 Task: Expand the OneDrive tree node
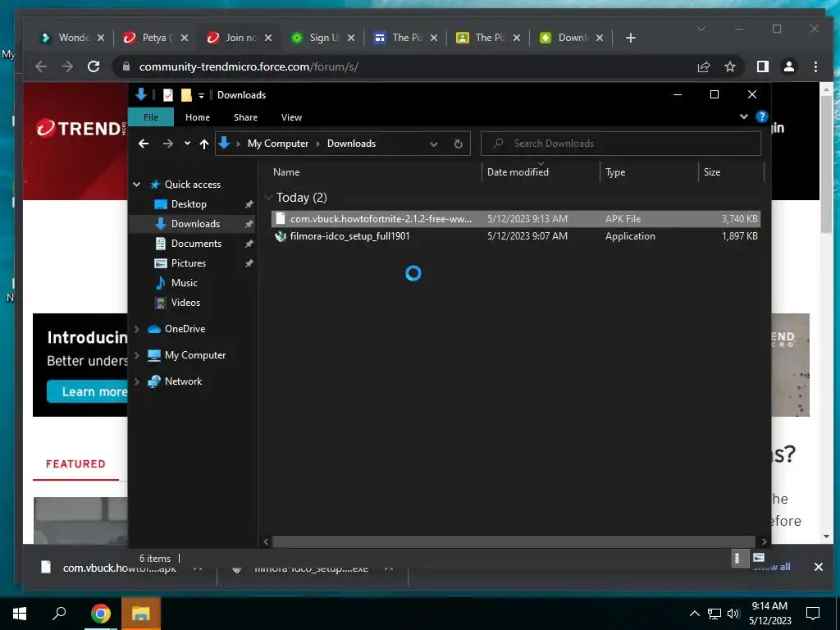(137, 329)
